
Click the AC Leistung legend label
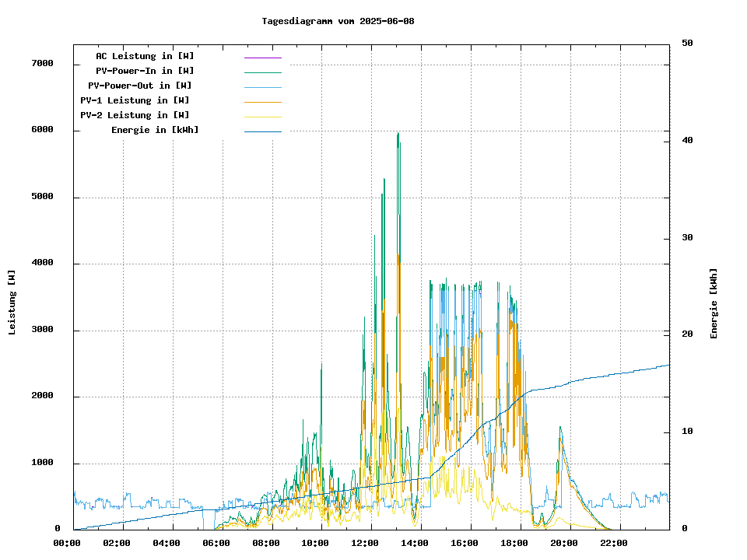145,56
